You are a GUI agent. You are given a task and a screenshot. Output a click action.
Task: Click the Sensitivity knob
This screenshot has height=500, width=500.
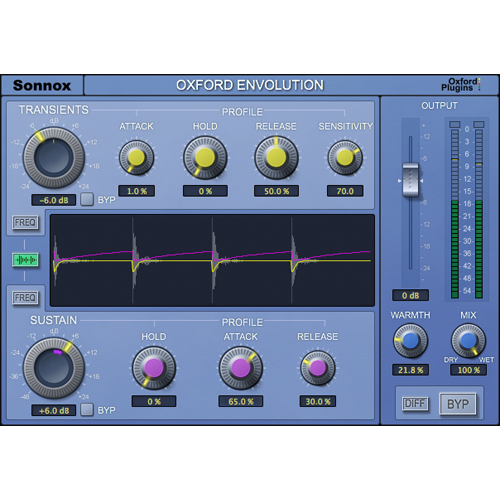[x=345, y=158]
